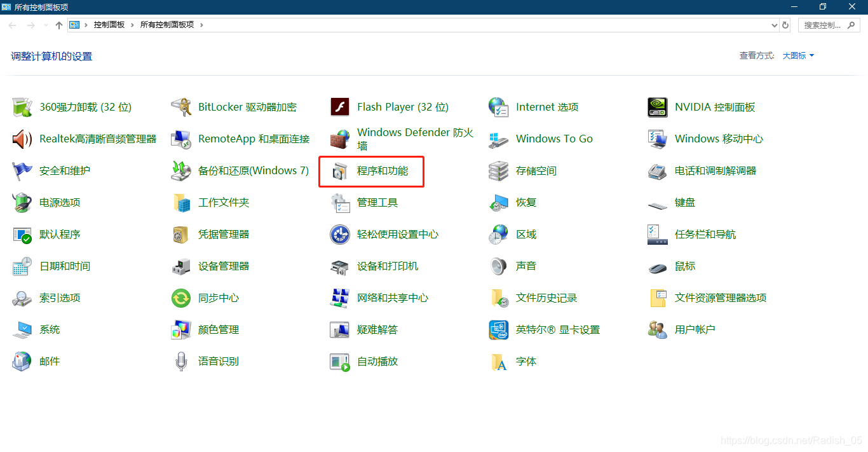Open the Windows To Go icon
Viewport: 868px width, 452px height.
click(499, 139)
